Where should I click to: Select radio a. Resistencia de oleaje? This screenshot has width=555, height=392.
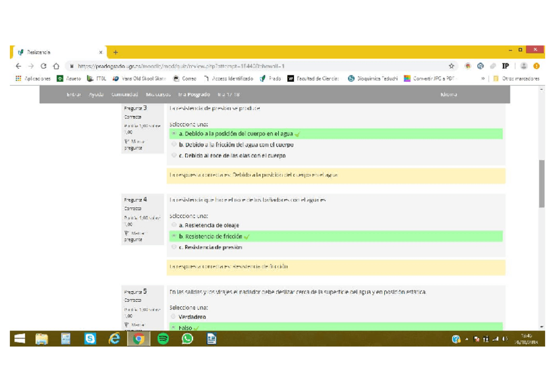coord(174,225)
